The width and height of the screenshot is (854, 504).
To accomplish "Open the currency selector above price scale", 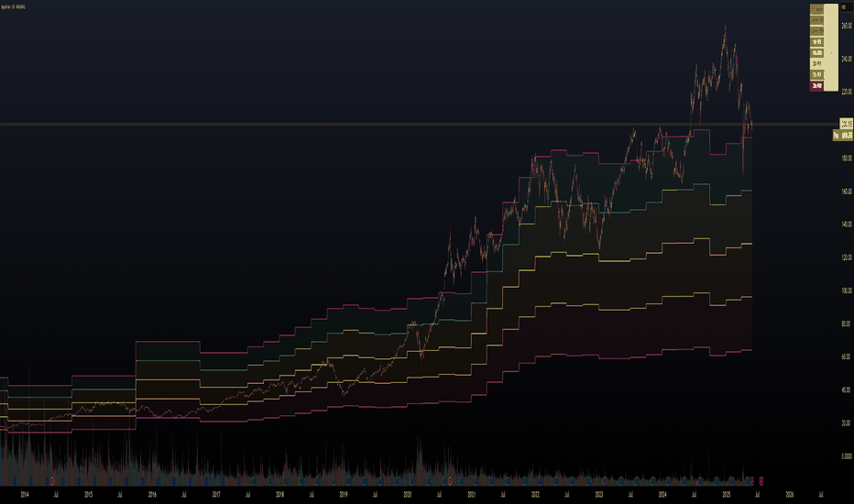I will click(845, 7).
